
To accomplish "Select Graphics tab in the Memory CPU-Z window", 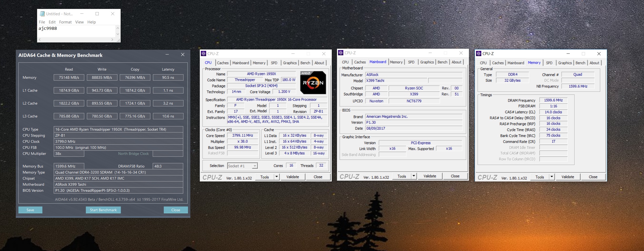I will [x=565, y=63].
